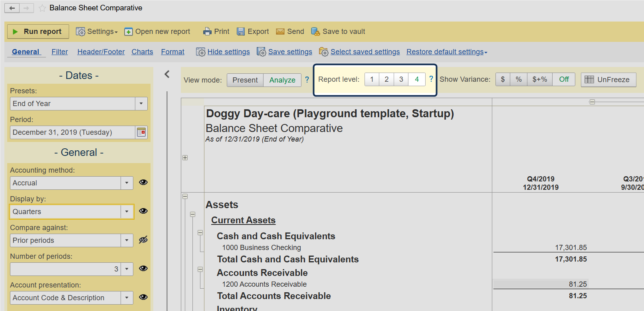Expand the Display by Quarters dropdown
Screen dimensions: 644x311
coord(127,212)
